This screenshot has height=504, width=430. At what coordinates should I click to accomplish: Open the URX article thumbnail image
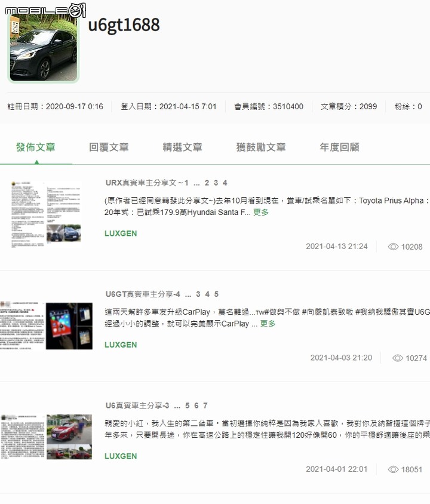tap(46, 213)
